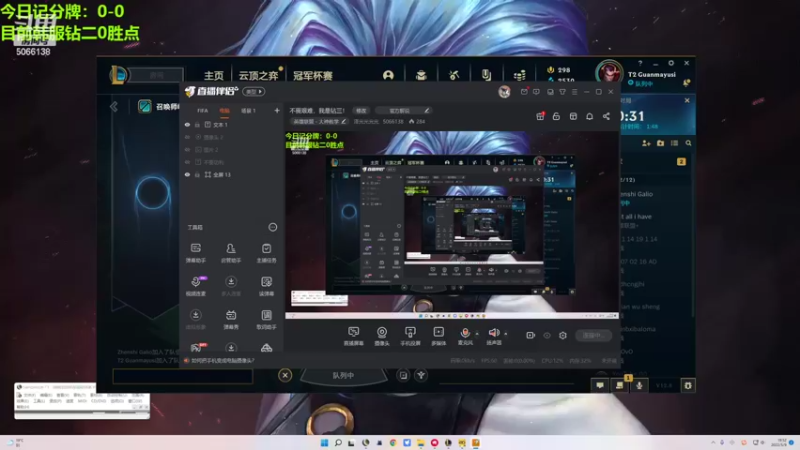
Task: Open 云顶之弈 tab in League client
Action: tap(259, 76)
